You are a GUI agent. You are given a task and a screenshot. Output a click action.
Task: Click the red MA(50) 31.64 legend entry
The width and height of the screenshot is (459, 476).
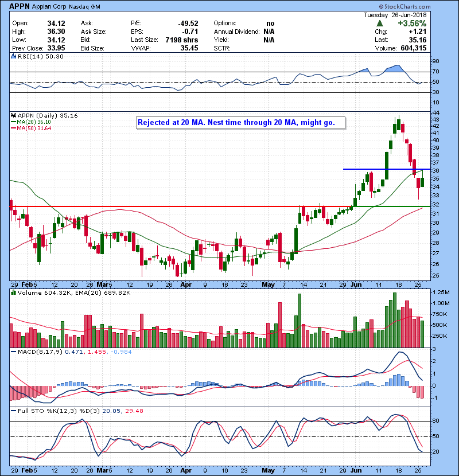click(x=31, y=128)
